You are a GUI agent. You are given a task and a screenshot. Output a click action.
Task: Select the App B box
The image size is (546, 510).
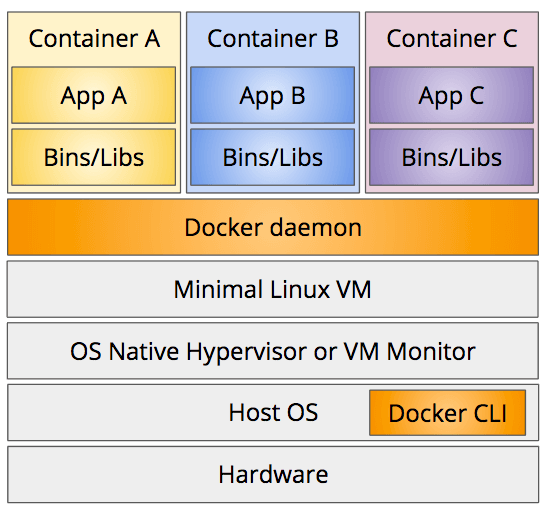tap(273, 95)
